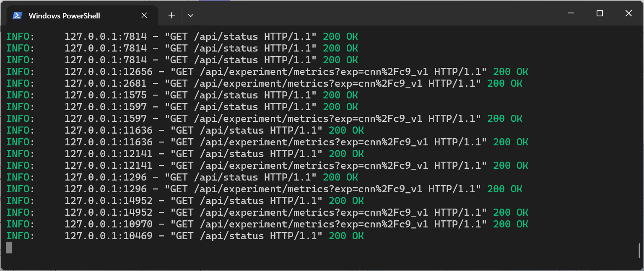Click the log line with port 2681

click(x=264, y=83)
